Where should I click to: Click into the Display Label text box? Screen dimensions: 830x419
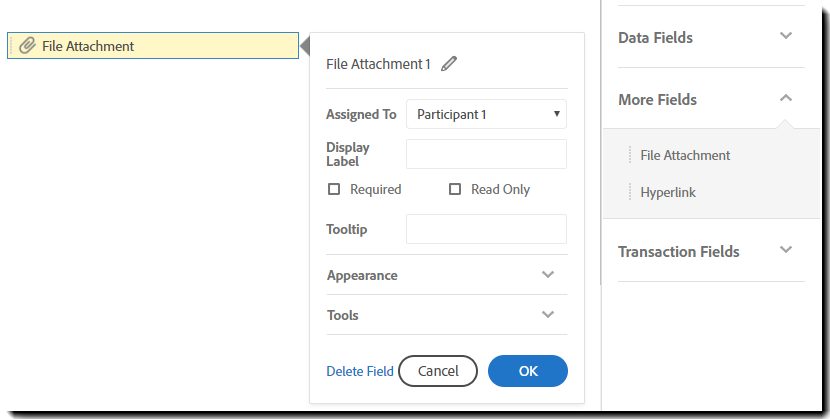[486, 154]
